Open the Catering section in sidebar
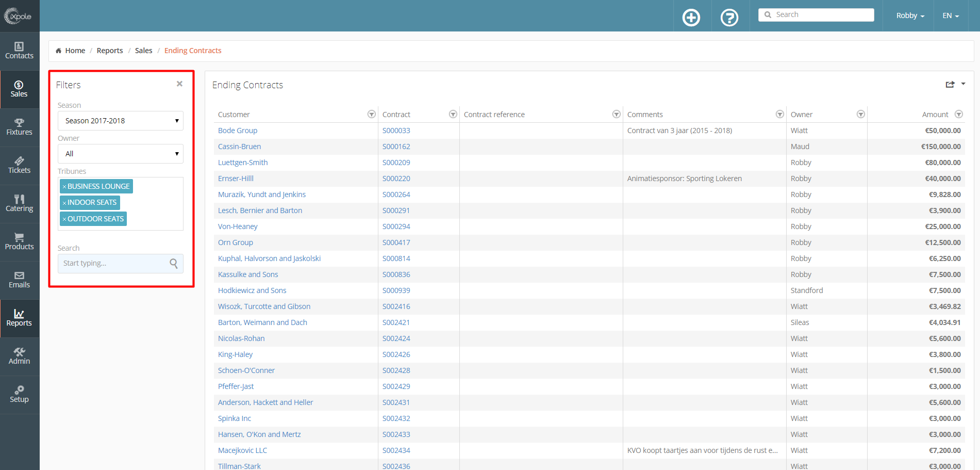 (19, 203)
